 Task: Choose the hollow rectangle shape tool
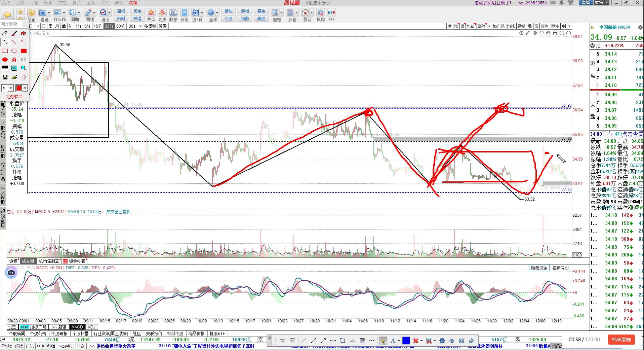[x=5, y=51]
